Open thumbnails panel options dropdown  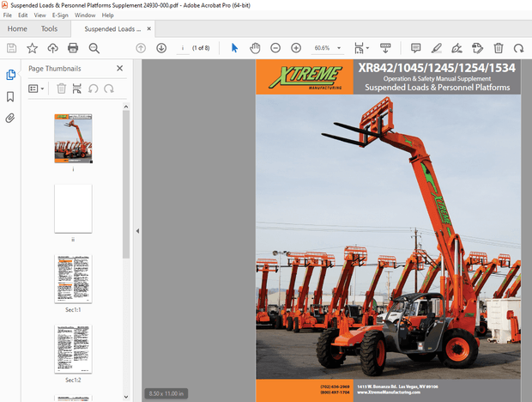point(36,88)
